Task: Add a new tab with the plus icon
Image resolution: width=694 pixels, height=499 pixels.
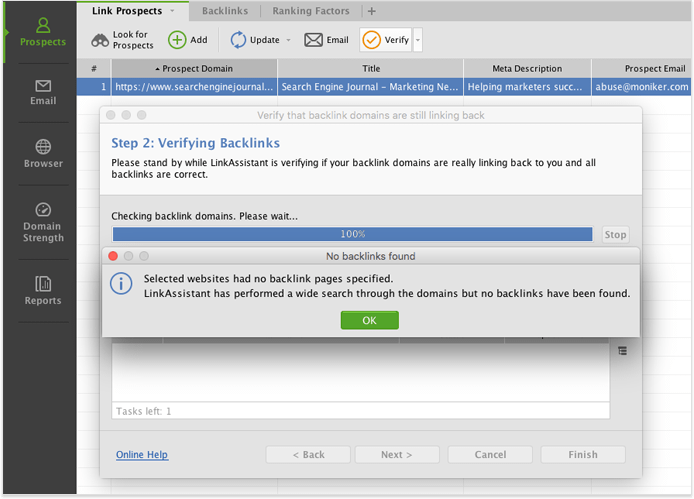Action: point(372,11)
